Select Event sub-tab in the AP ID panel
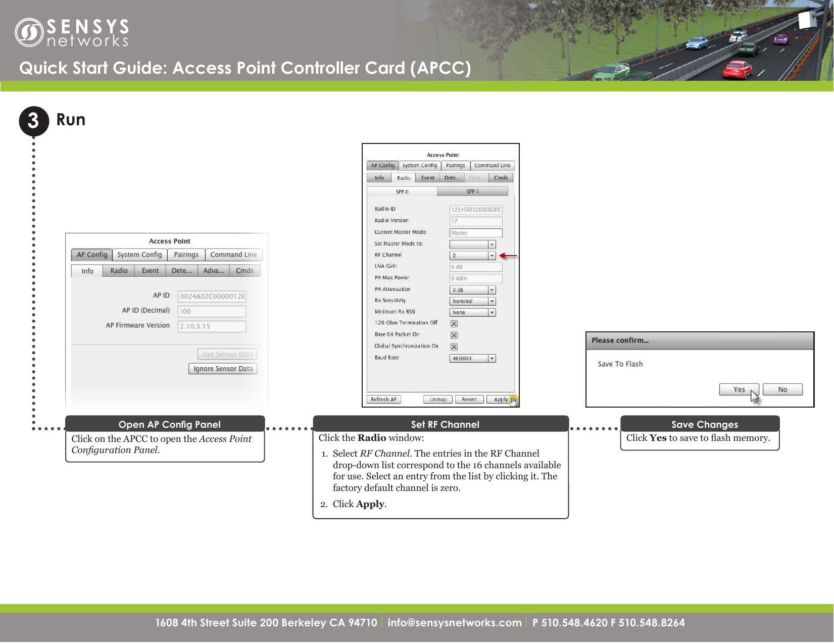The height and width of the screenshot is (644, 834). pyautogui.click(x=150, y=271)
